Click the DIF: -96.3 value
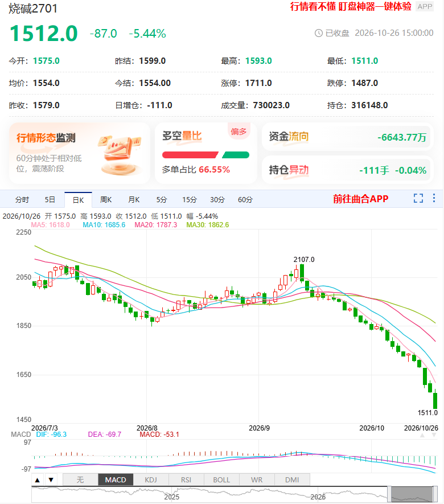The width and height of the screenshot is (444, 504). [x=51, y=435]
